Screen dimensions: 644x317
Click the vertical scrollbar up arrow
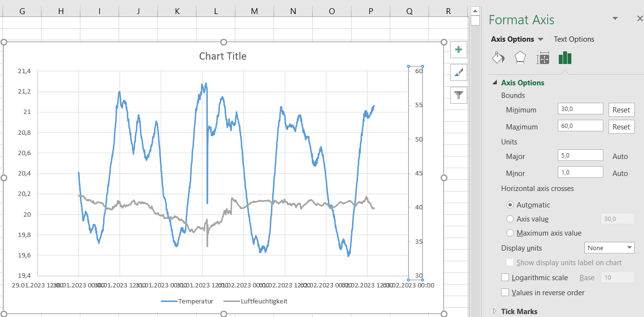point(475,11)
